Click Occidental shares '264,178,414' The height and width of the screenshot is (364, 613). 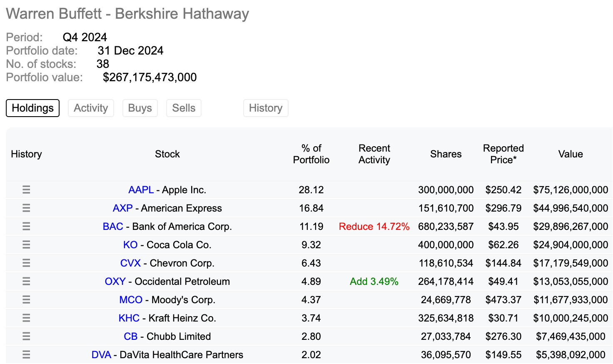point(446,282)
